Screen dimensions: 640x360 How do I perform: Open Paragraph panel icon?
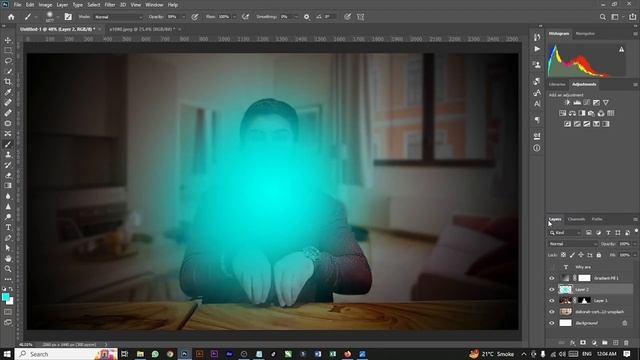pyautogui.click(x=537, y=120)
